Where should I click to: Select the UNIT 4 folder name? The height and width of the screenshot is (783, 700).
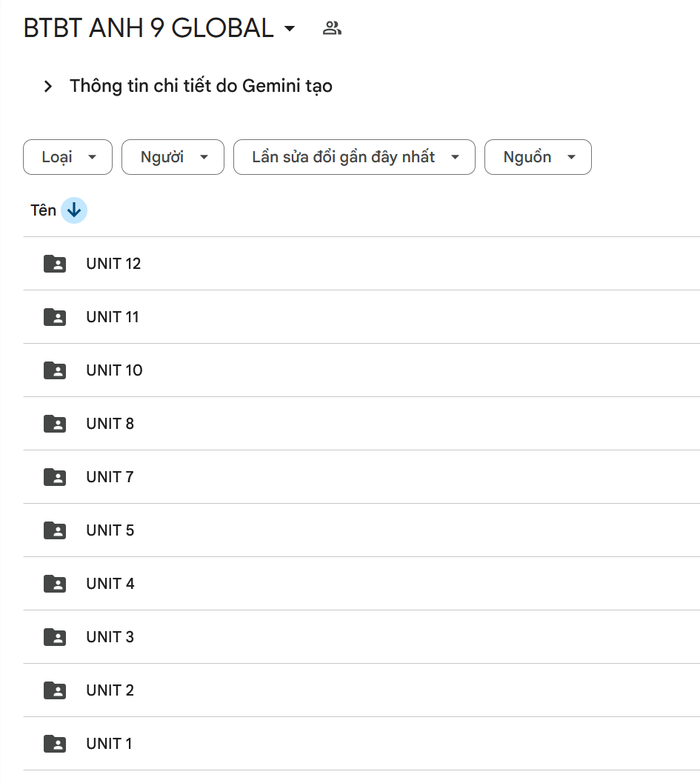(x=110, y=584)
